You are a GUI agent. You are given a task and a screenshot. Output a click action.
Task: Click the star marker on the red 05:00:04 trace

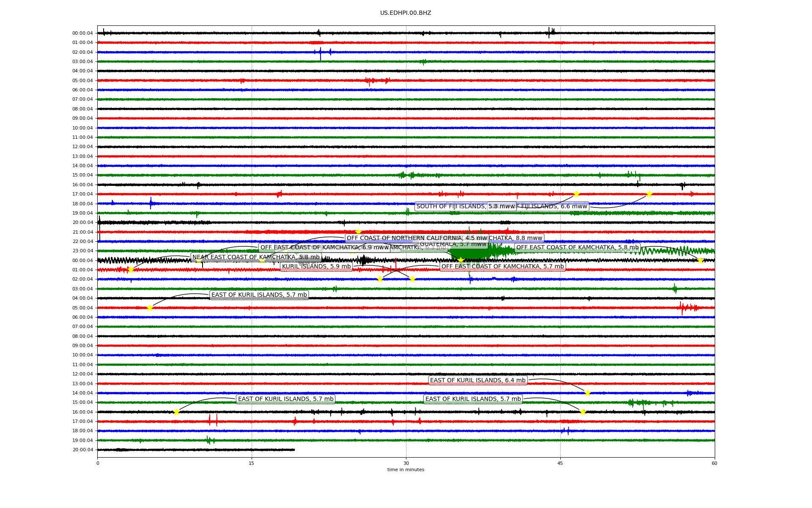[150, 308]
